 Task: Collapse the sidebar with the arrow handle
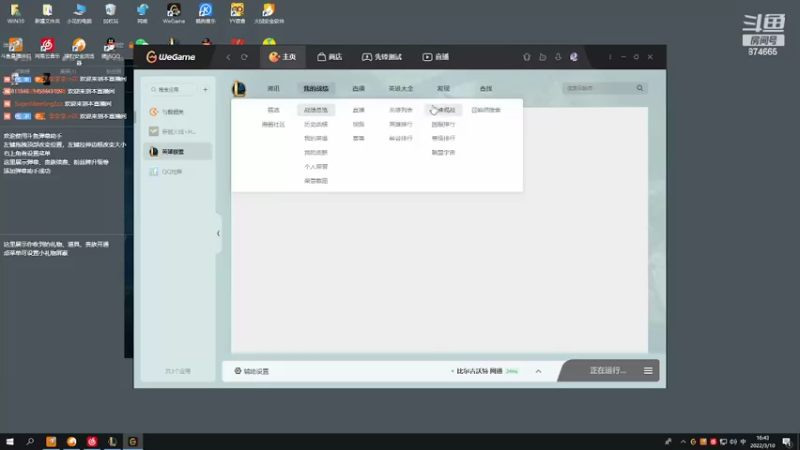218,234
